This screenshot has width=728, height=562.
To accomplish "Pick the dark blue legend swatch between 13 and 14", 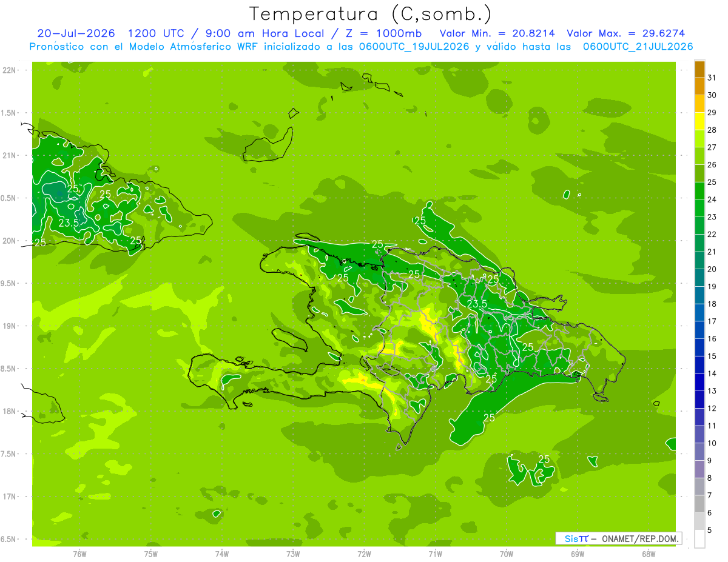I will tap(699, 382).
